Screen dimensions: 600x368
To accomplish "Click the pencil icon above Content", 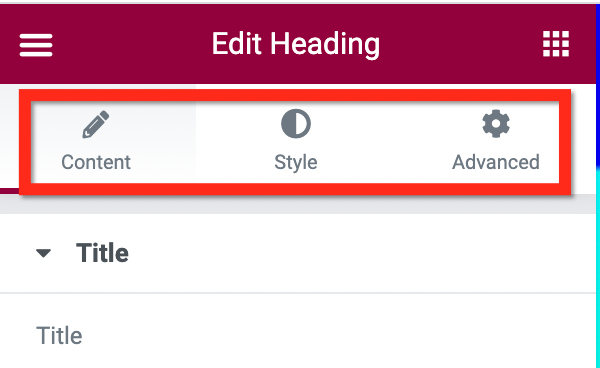I will (x=96, y=124).
